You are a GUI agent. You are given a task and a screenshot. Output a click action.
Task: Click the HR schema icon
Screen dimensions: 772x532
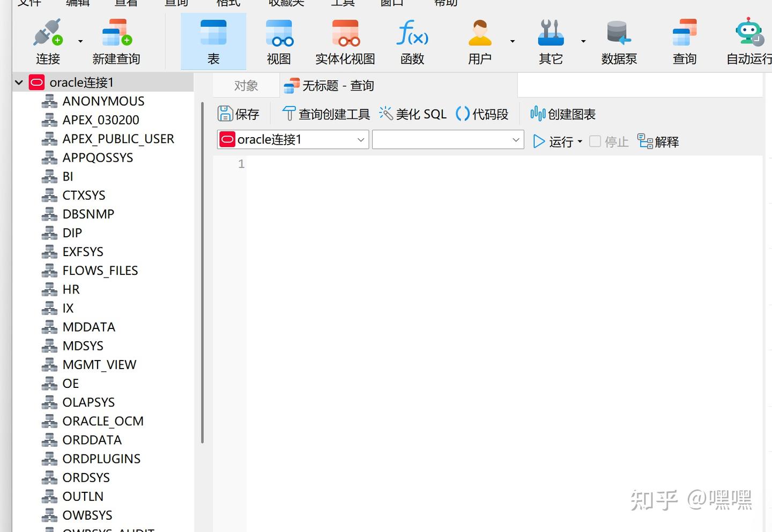tap(49, 289)
